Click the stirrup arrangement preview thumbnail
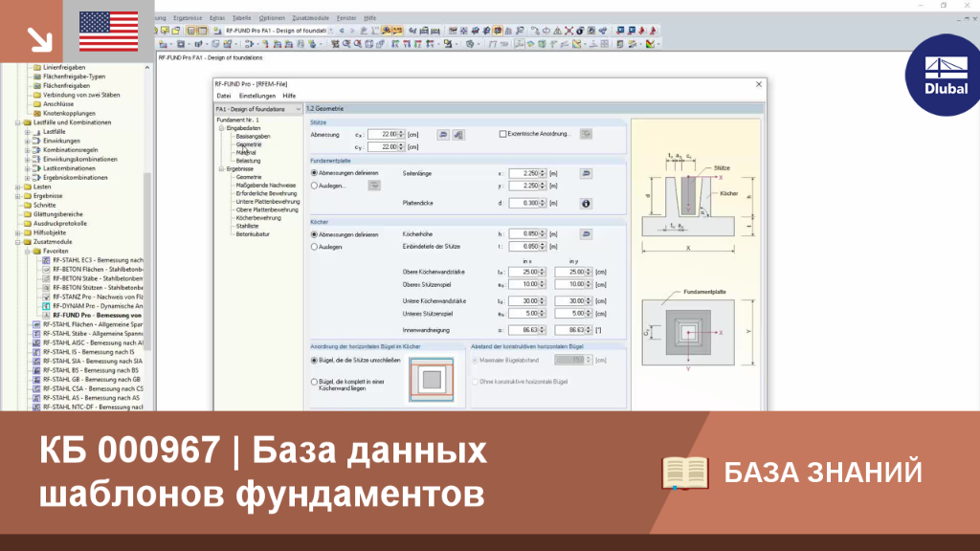This screenshot has height=551, width=980. point(432,379)
